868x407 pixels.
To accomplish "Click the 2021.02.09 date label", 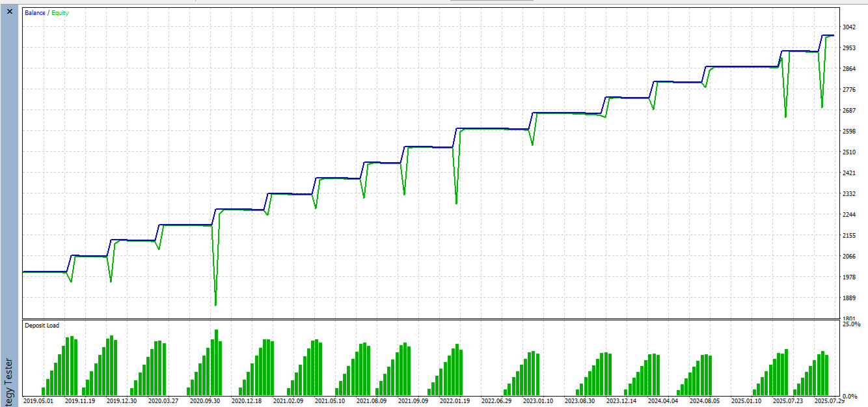I will (x=289, y=401).
